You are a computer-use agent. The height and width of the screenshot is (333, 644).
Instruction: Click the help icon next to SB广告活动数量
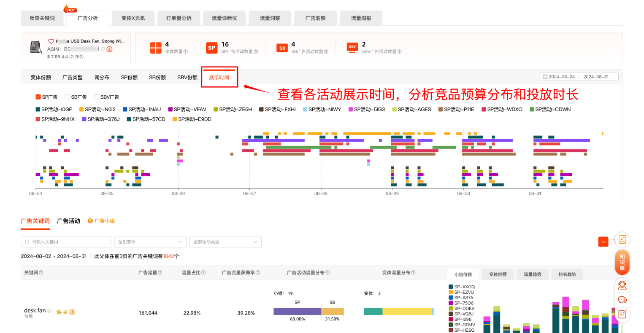coord(326,51)
